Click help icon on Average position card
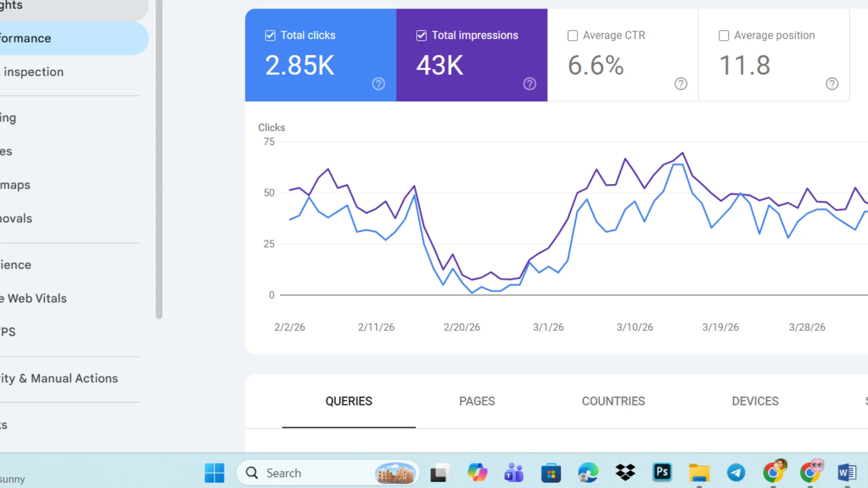Screen dimensions: 868x488 click(832, 84)
